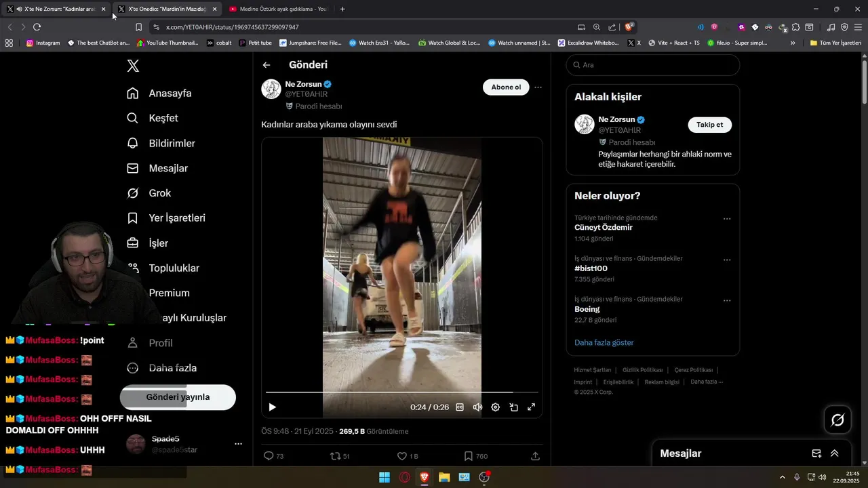Go to Keşfet in the sidebar
868x488 pixels.
point(153,118)
